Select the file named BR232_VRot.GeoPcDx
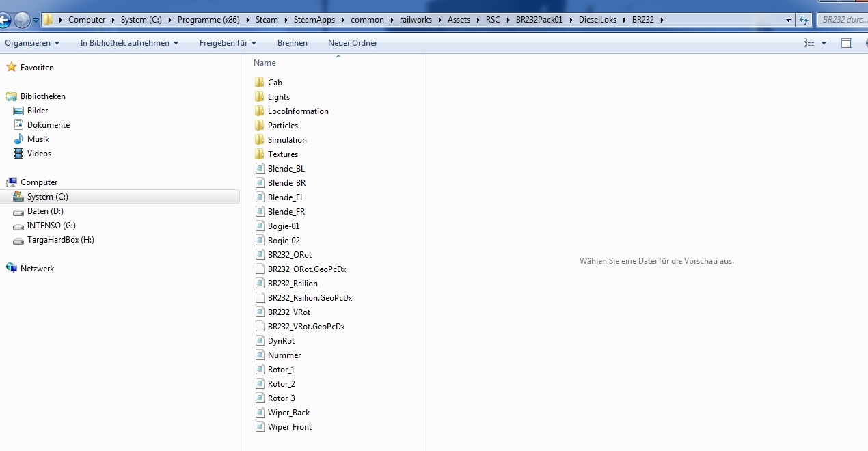 click(x=306, y=327)
